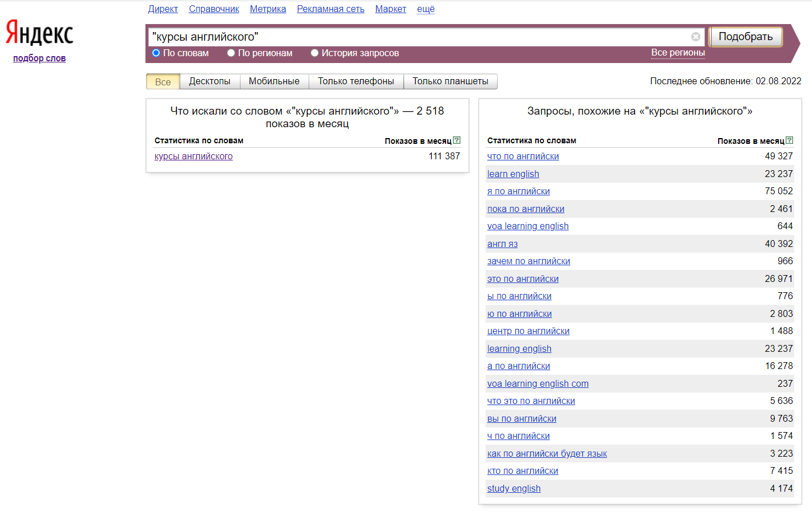This screenshot has width=812, height=514.
Task: Switch to the 'Мобильные' tab
Action: [274, 81]
